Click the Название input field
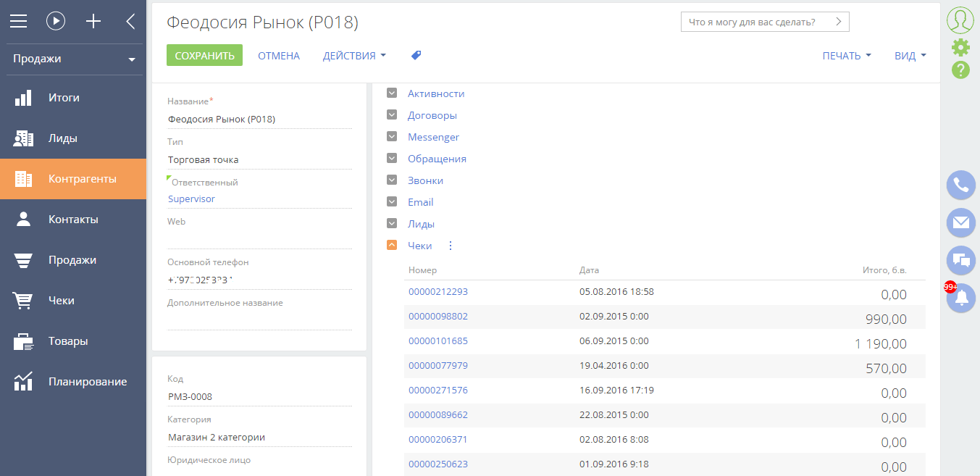 click(259, 119)
